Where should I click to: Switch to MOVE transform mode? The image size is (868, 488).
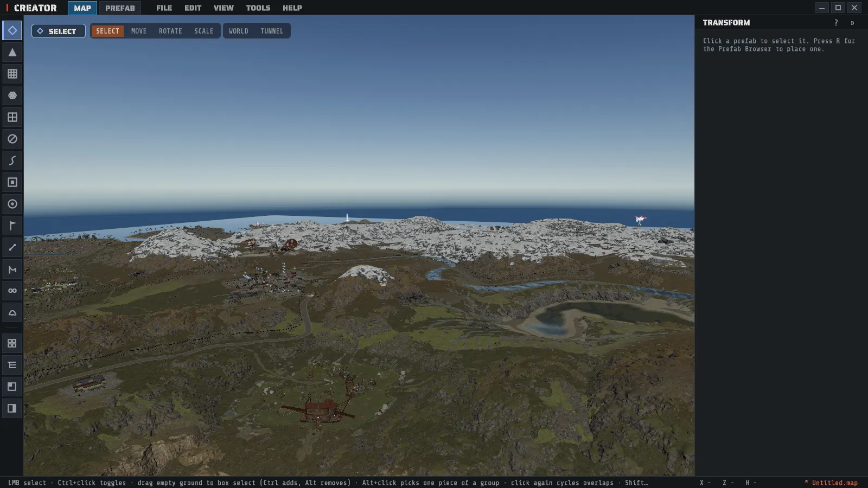pos(139,31)
